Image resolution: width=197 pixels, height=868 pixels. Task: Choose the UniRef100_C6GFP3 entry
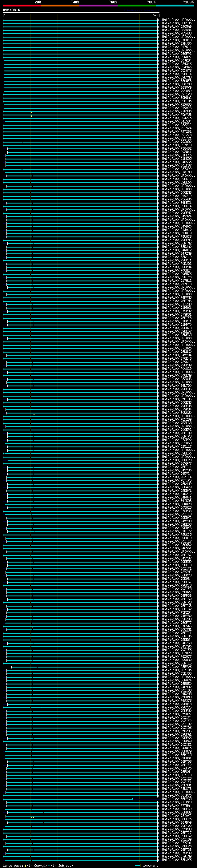(177, 54)
